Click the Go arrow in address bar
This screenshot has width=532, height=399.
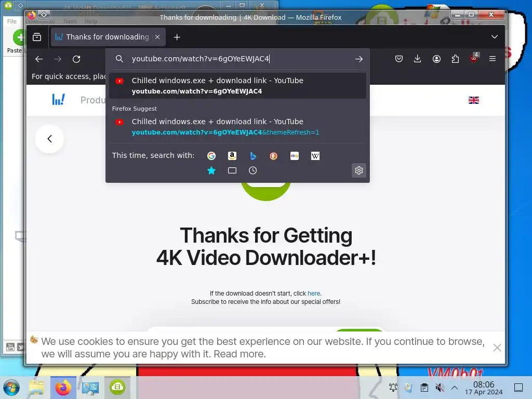tap(358, 59)
